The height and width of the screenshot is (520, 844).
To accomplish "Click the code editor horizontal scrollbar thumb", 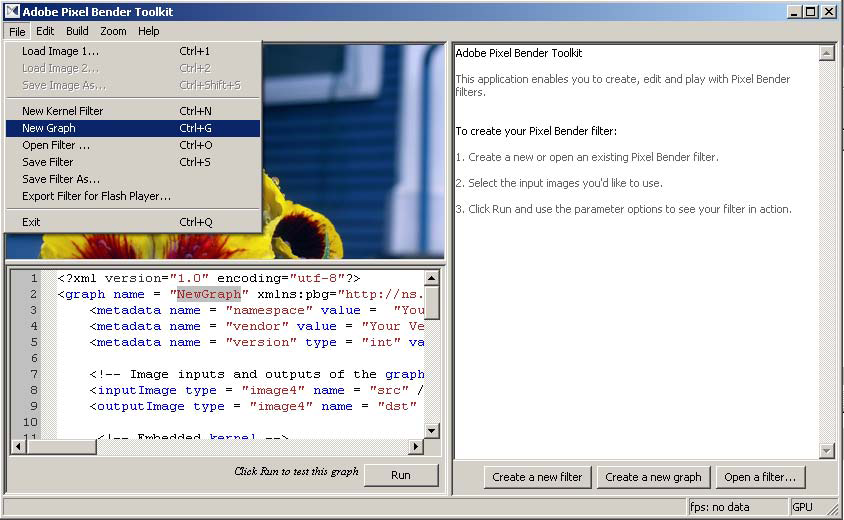I will tap(61, 446).
